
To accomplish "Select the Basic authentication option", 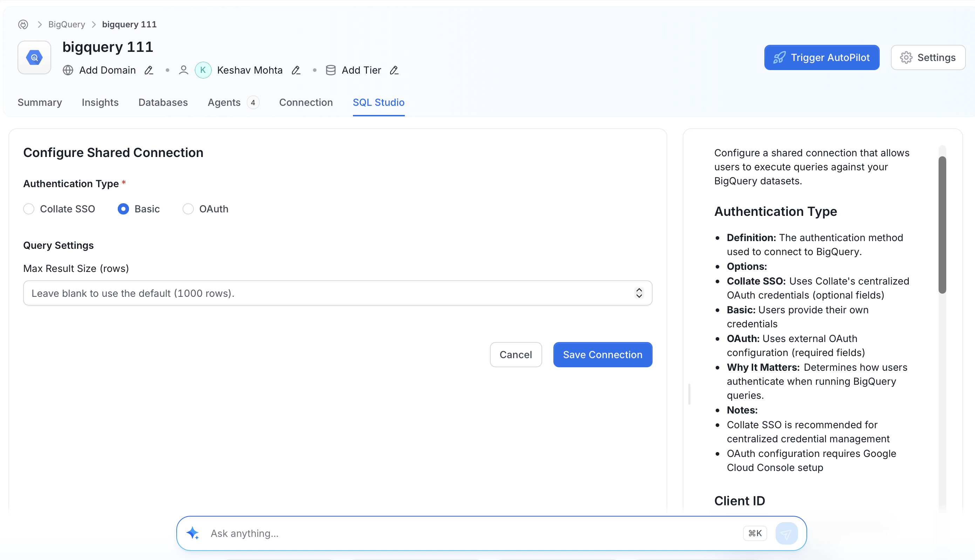I will click(x=123, y=209).
